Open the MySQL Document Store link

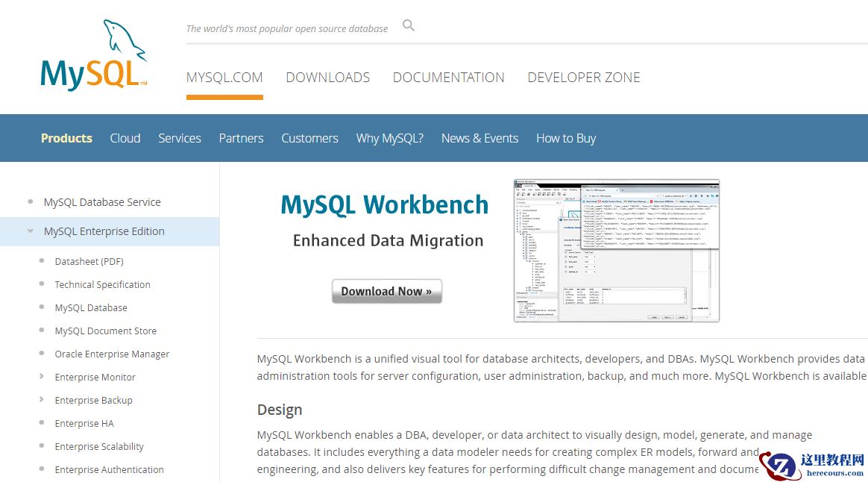click(x=105, y=331)
